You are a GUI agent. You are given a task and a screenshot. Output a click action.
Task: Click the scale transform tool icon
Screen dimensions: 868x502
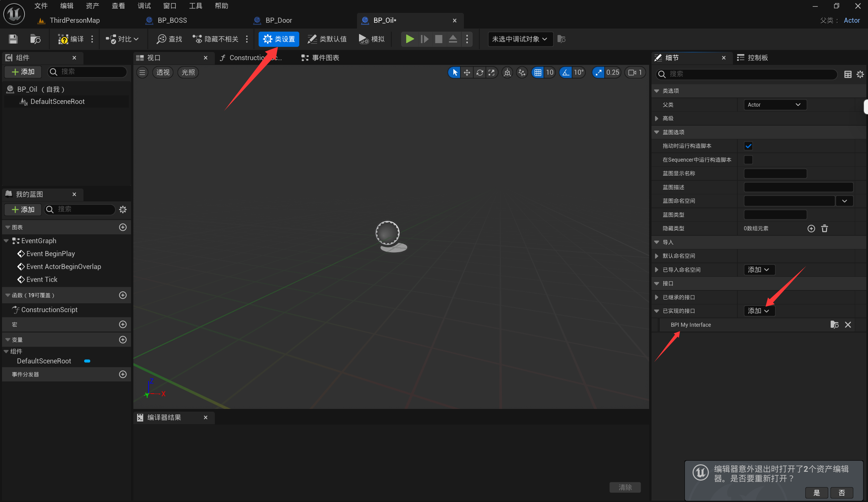[x=492, y=72]
